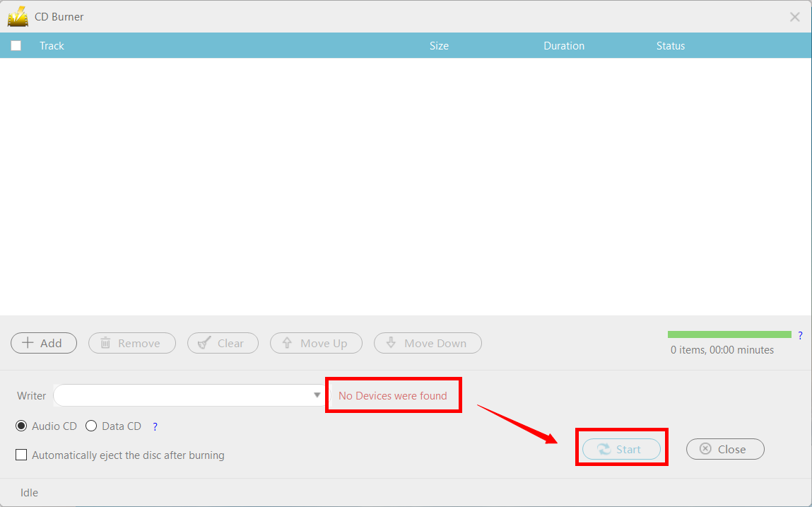
Task: Sort by the Duration column header
Action: click(563, 46)
